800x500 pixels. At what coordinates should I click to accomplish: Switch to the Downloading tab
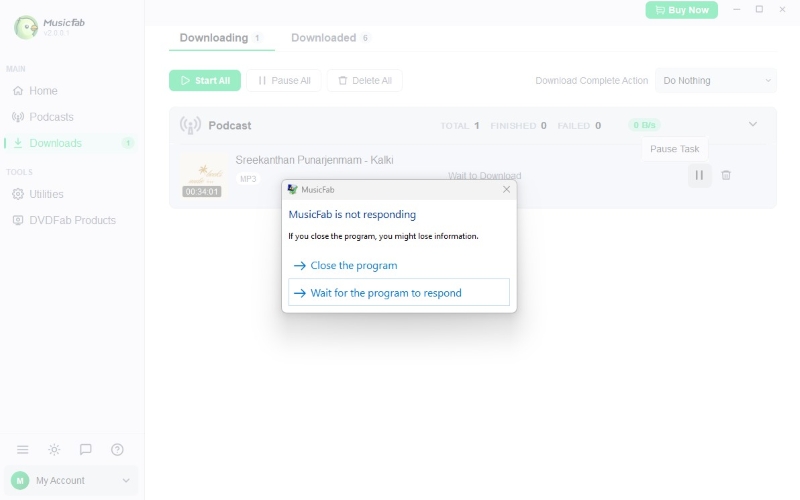pyautogui.click(x=221, y=38)
